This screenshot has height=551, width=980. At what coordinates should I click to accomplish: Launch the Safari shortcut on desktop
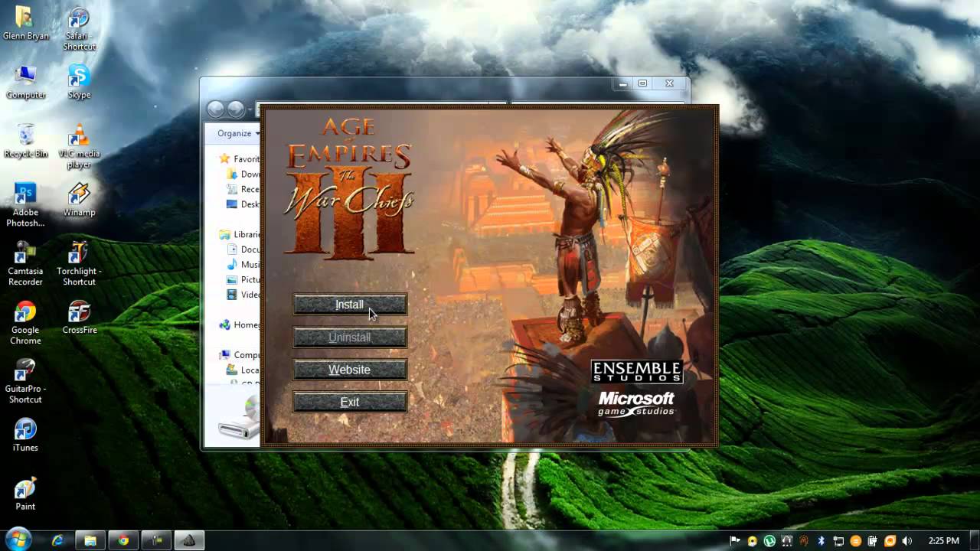(x=79, y=29)
